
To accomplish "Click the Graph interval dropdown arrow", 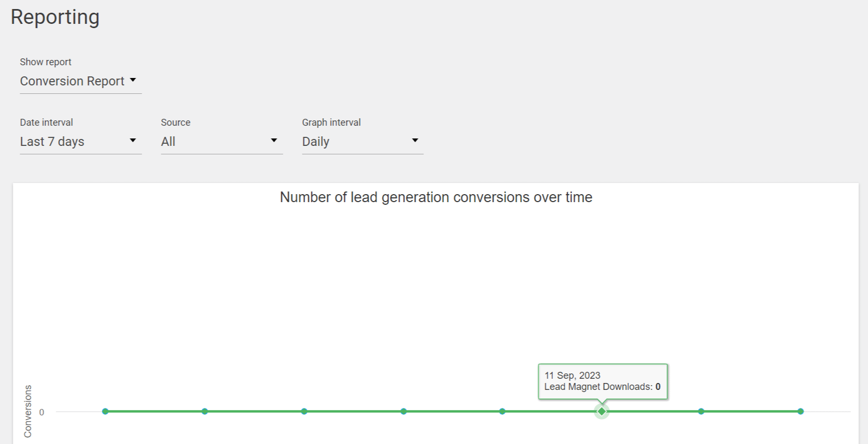I will (x=415, y=141).
